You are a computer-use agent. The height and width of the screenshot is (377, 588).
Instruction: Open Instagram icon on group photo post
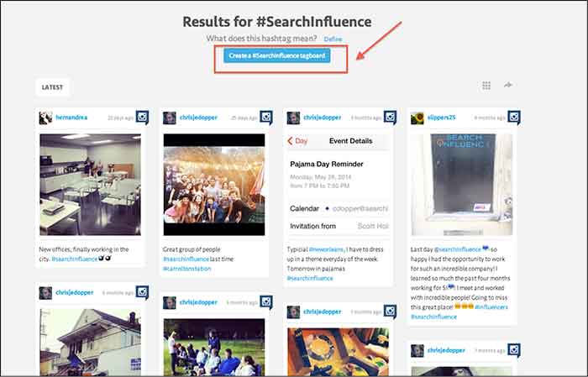[x=266, y=118]
